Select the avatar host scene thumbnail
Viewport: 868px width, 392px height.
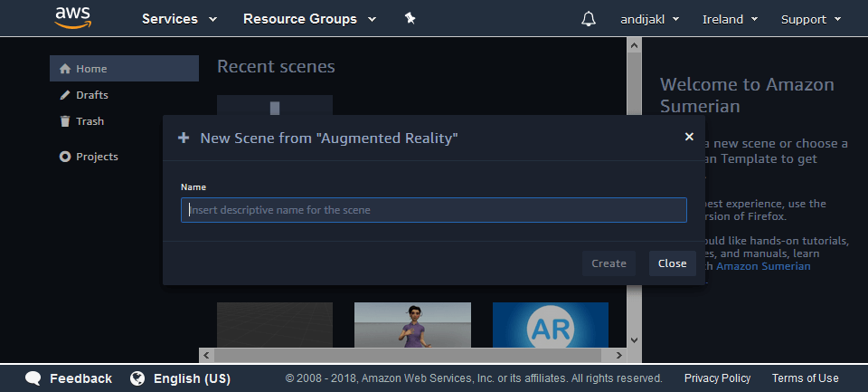point(412,325)
